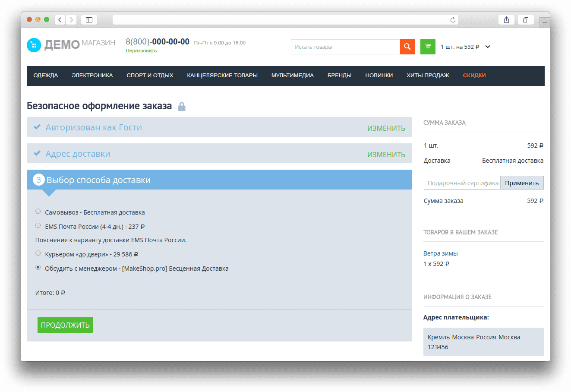Select Самовывоз free delivery option

point(38,211)
